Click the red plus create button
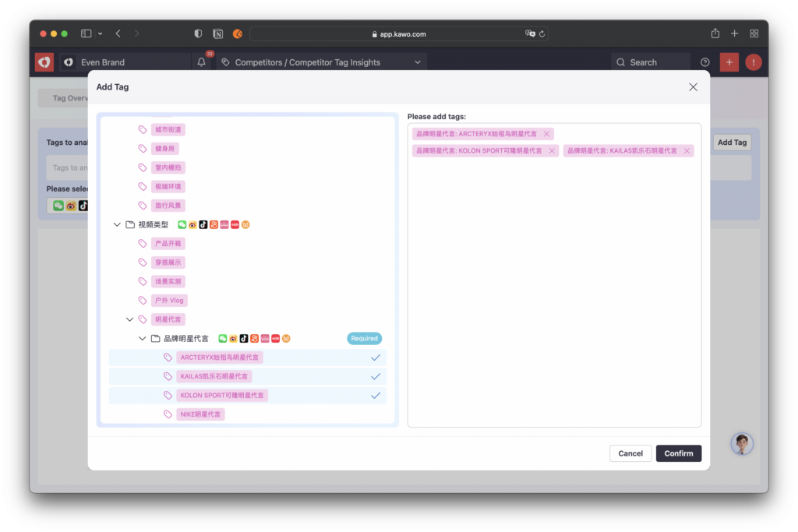This screenshot has height=532, width=798. click(729, 62)
